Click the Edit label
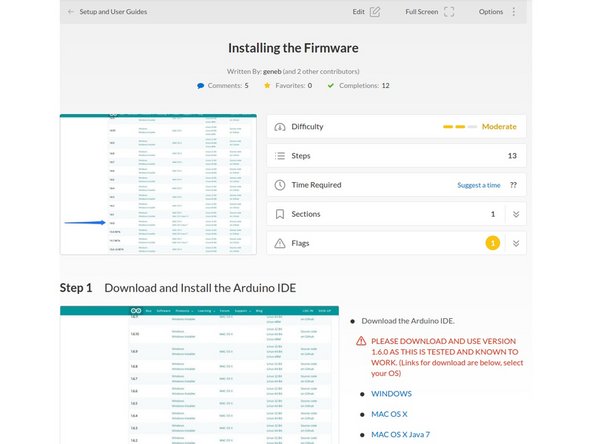 pyautogui.click(x=358, y=12)
